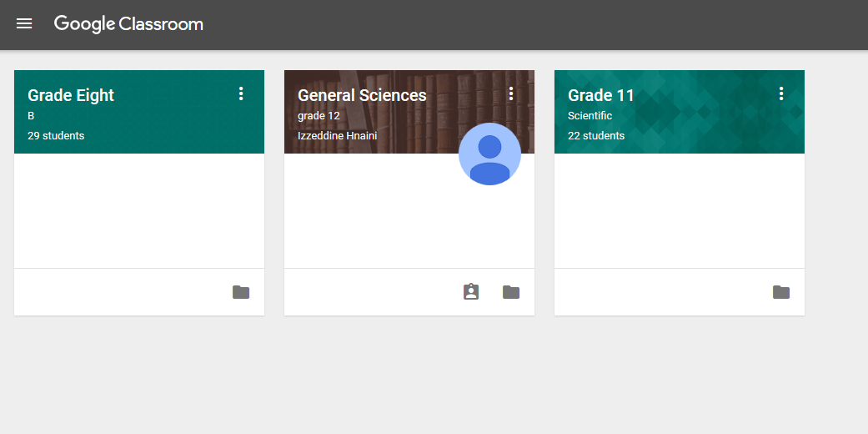Open the hamburger main menu

[24, 24]
